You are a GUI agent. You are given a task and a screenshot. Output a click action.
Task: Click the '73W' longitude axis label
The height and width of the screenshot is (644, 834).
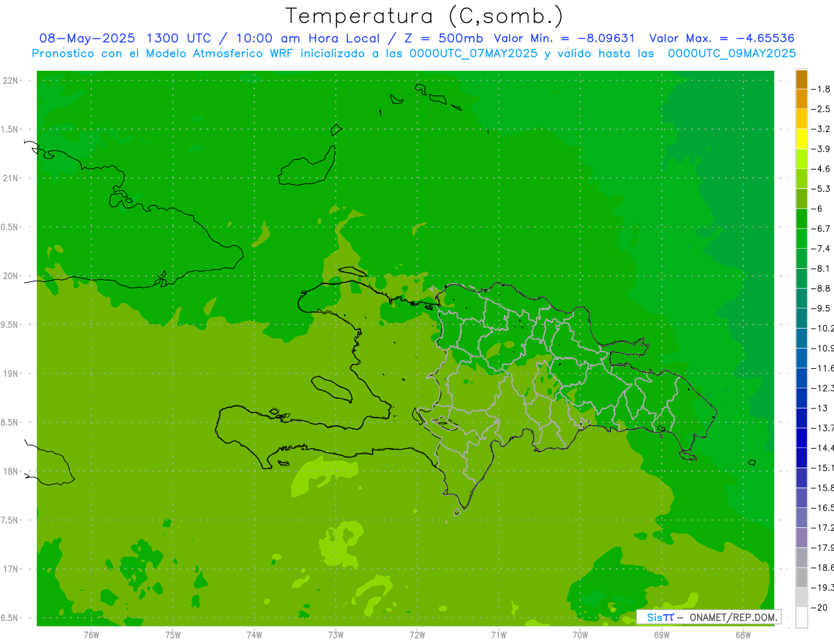click(x=336, y=634)
